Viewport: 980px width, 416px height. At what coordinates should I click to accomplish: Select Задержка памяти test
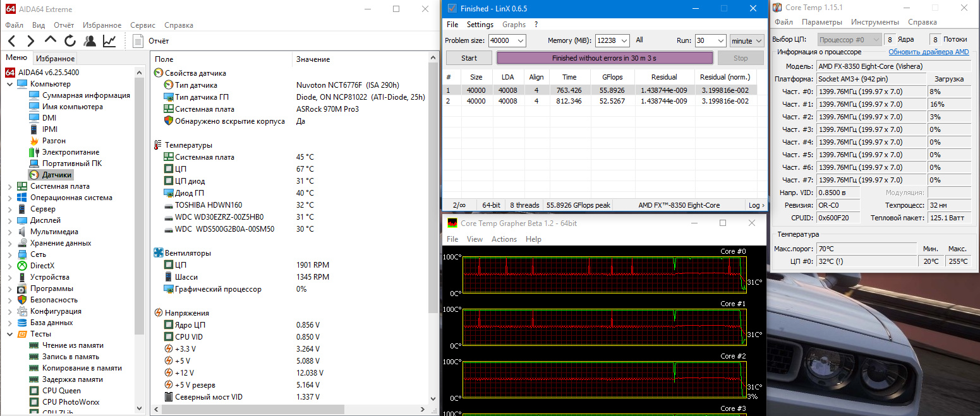(73, 379)
